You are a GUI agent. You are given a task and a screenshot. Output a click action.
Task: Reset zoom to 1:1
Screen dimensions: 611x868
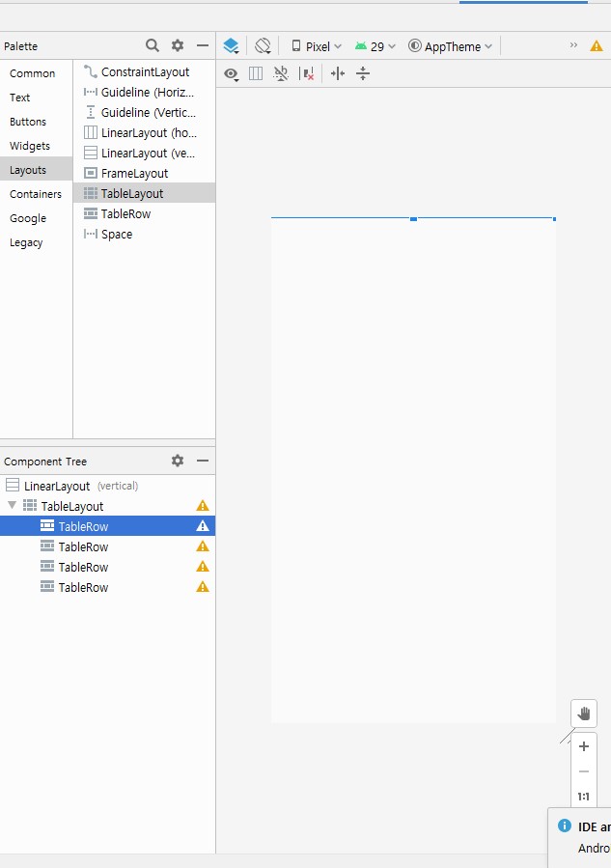pyautogui.click(x=584, y=797)
